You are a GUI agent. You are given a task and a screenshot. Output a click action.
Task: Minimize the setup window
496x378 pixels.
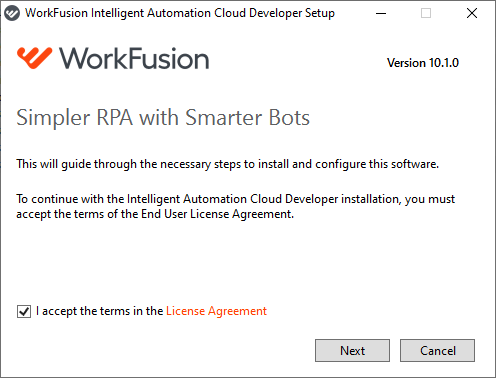381,13
